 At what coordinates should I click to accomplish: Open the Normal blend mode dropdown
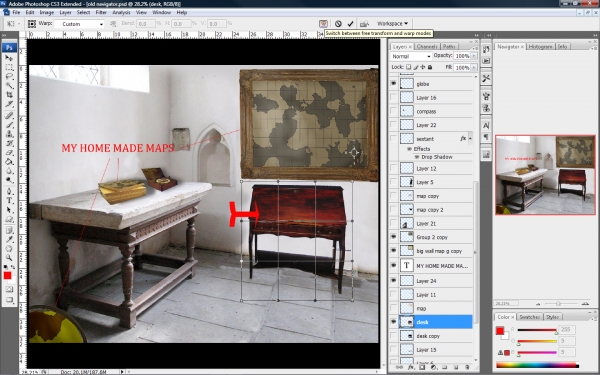tap(410, 56)
